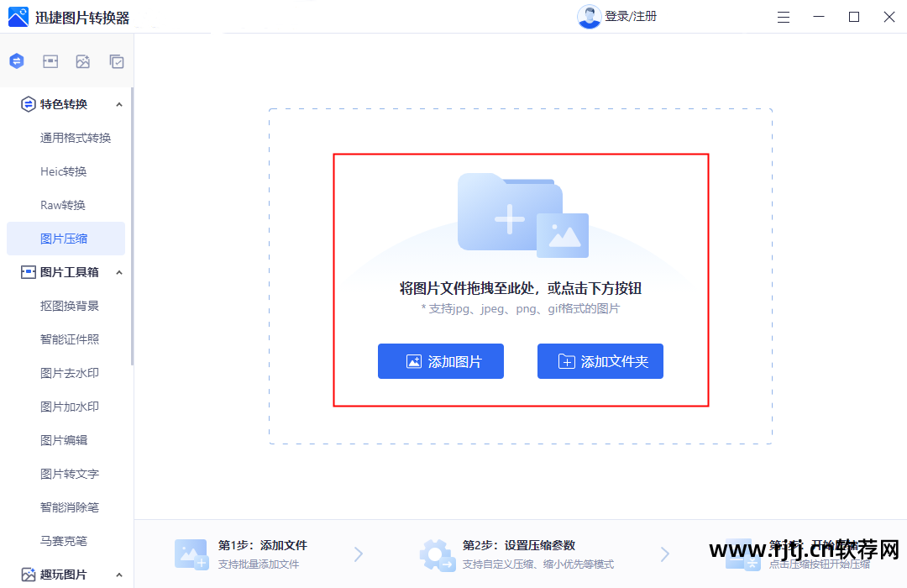Click the AI image enhancement icon
The image size is (907, 588).
pos(82,60)
